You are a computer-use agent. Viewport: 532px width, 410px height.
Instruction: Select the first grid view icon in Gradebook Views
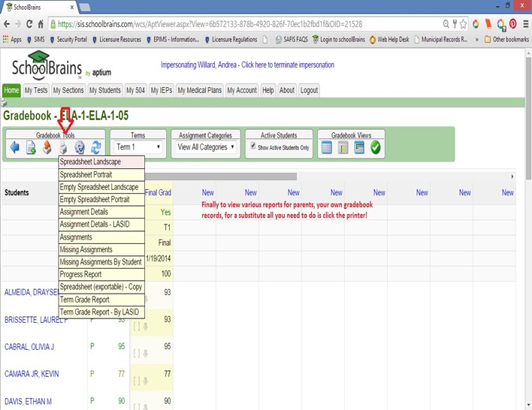click(326, 147)
